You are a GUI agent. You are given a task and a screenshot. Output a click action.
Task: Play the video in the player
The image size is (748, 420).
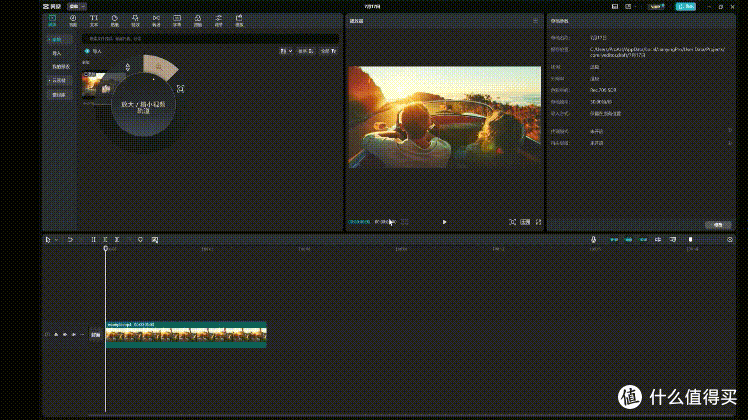pyautogui.click(x=445, y=222)
